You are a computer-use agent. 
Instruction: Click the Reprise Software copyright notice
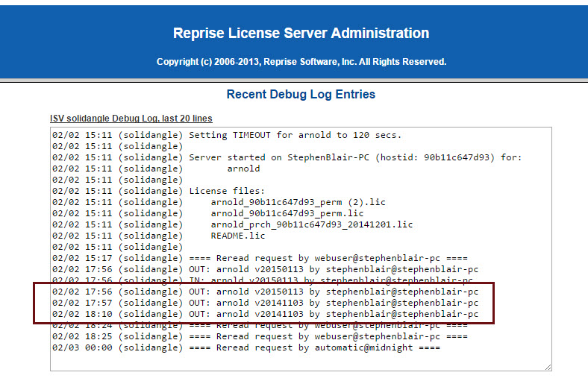pos(301,62)
